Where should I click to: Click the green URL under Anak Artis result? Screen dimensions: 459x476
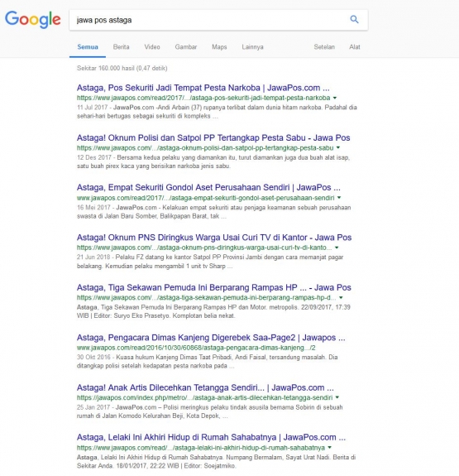(204, 397)
